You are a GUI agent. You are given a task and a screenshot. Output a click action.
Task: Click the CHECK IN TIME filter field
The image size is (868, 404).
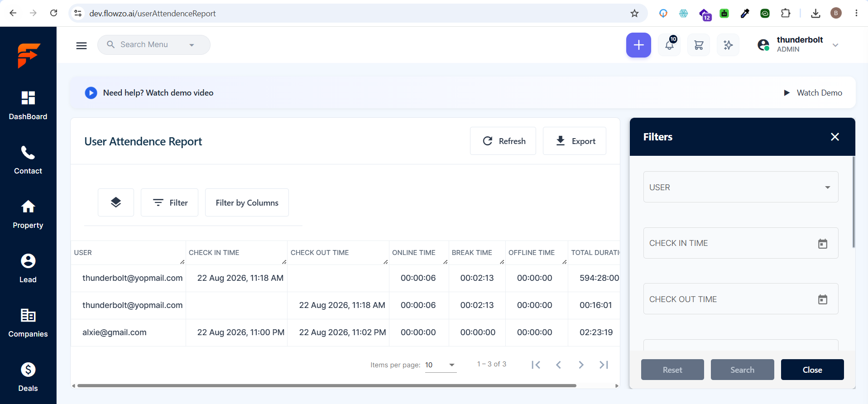741,243
